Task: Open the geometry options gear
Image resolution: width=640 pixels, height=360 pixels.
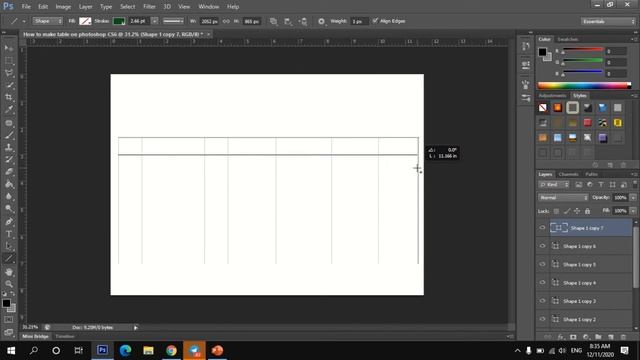Action: coord(321,21)
